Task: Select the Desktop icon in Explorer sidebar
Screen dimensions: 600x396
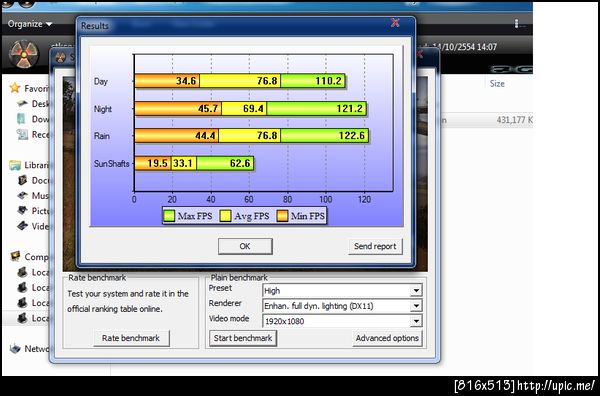Action: click(x=23, y=104)
